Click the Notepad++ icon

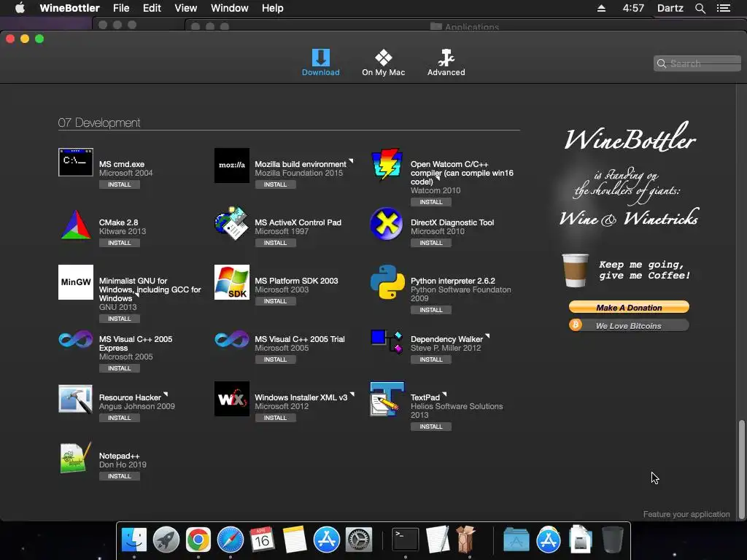pos(76,458)
